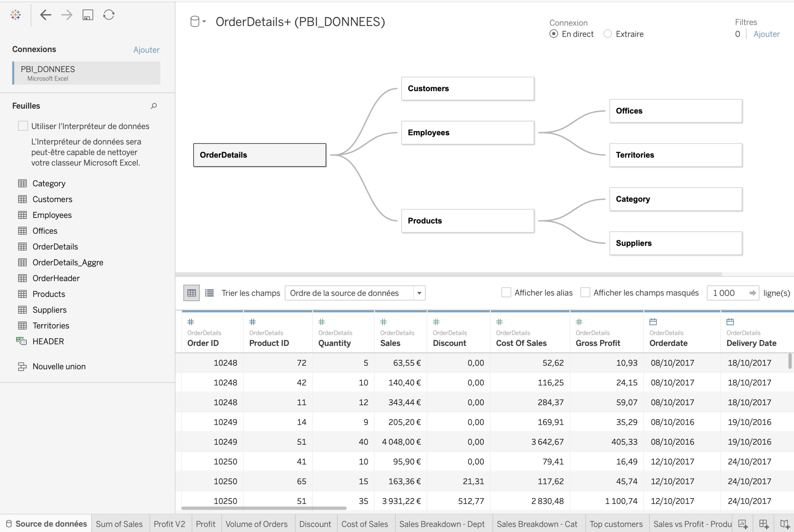Image resolution: width=794 pixels, height=532 pixels.
Task: Click the data grid vertical scrollbar
Action: (x=790, y=361)
